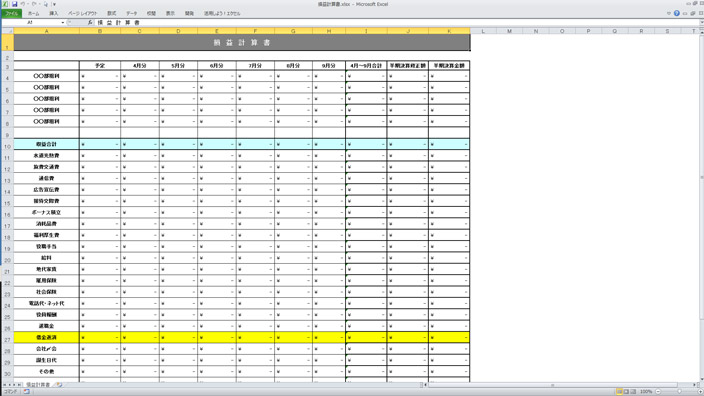Click the macro record icon in status bar
704x396 pixels.
click(x=26, y=392)
